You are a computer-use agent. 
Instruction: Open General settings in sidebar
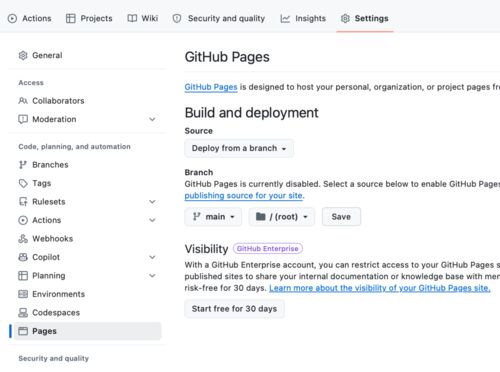87,55
